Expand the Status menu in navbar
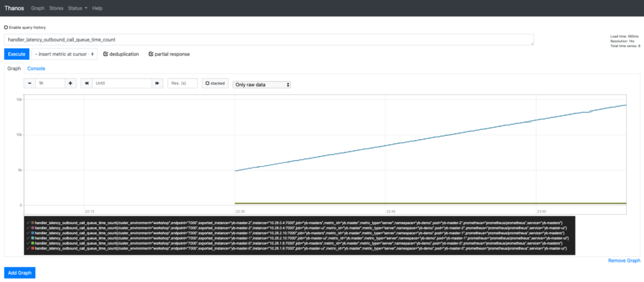This screenshot has height=282, width=644. [77, 8]
